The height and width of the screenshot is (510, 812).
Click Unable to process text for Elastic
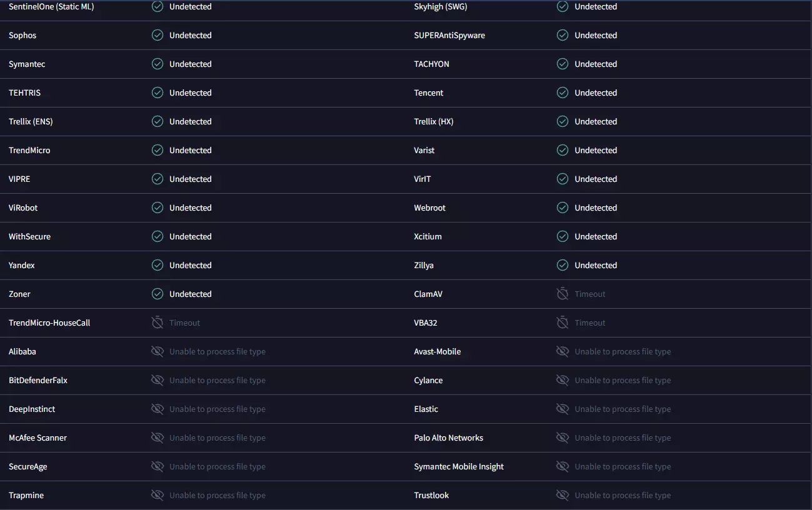pyautogui.click(x=623, y=409)
